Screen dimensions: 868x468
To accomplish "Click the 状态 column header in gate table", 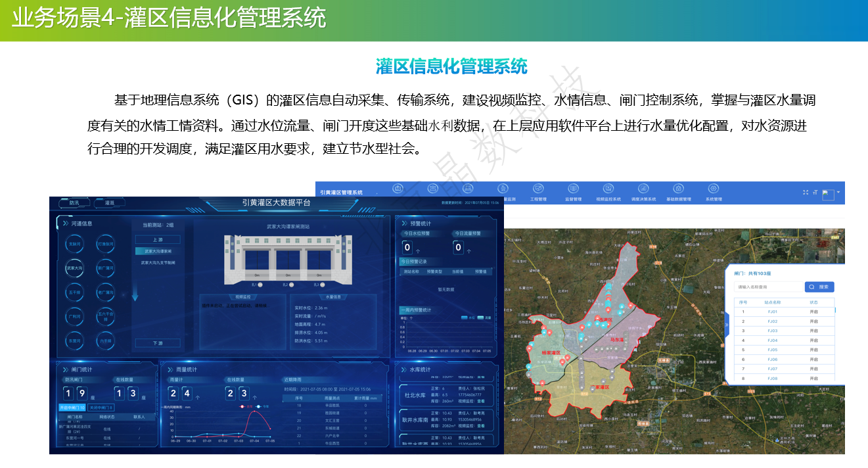I will [x=813, y=302].
